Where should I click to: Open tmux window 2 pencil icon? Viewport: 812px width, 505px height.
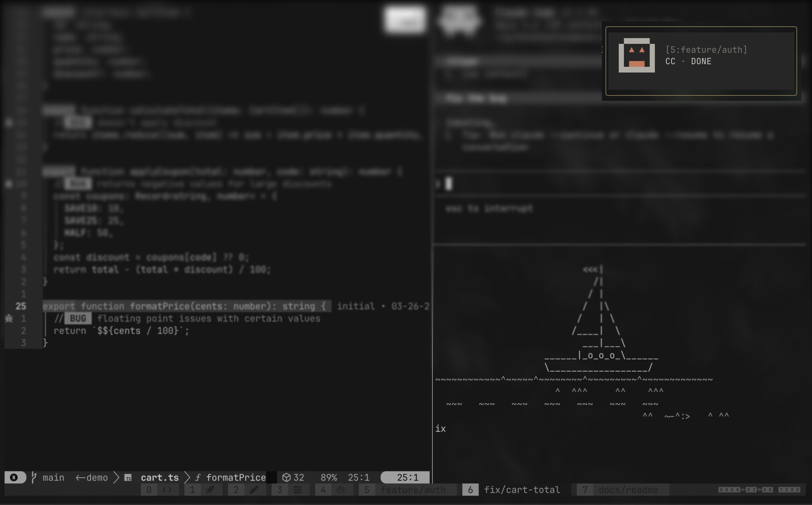254,490
